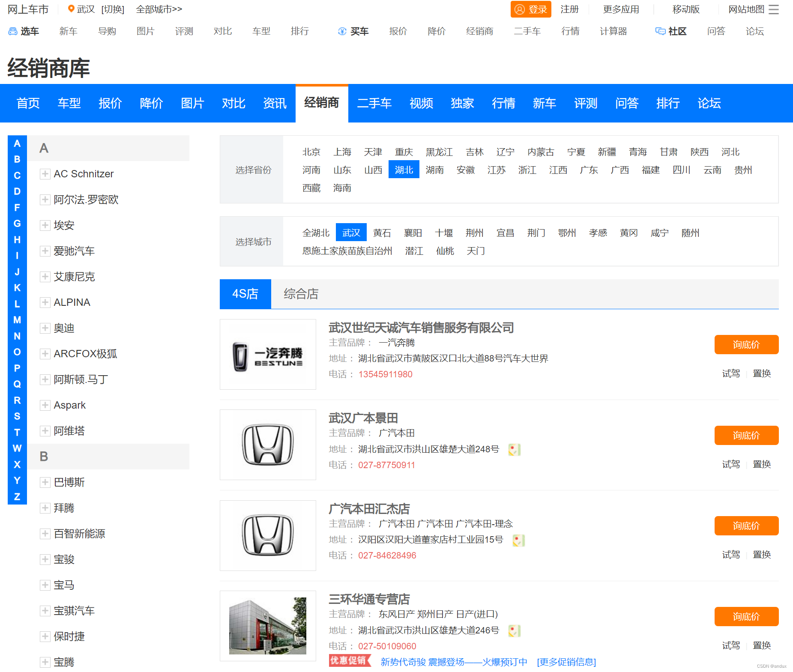Expand the 阿维塔 brand node
Screen dimensions: 793x672
coord(45,431)
